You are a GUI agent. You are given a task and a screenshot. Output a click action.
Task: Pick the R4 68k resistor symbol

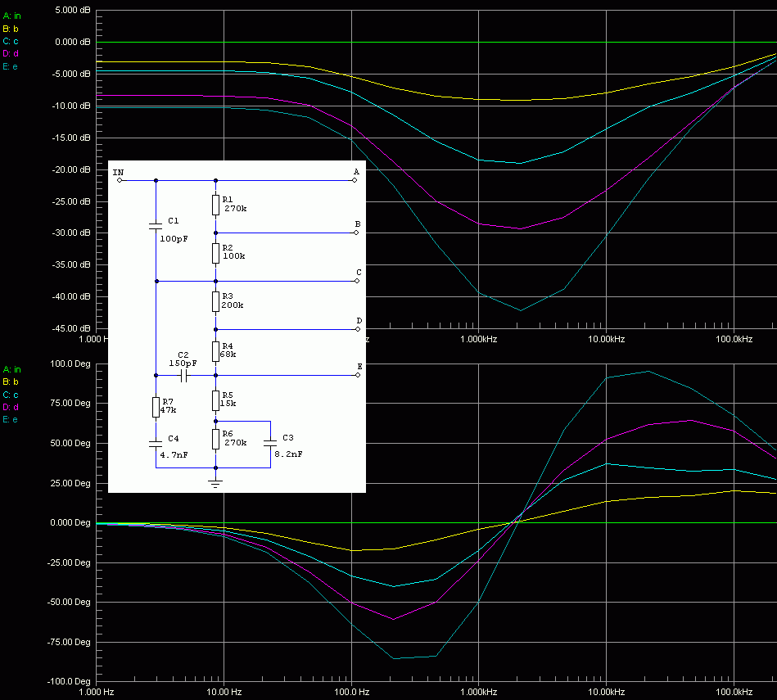[215, 351]
